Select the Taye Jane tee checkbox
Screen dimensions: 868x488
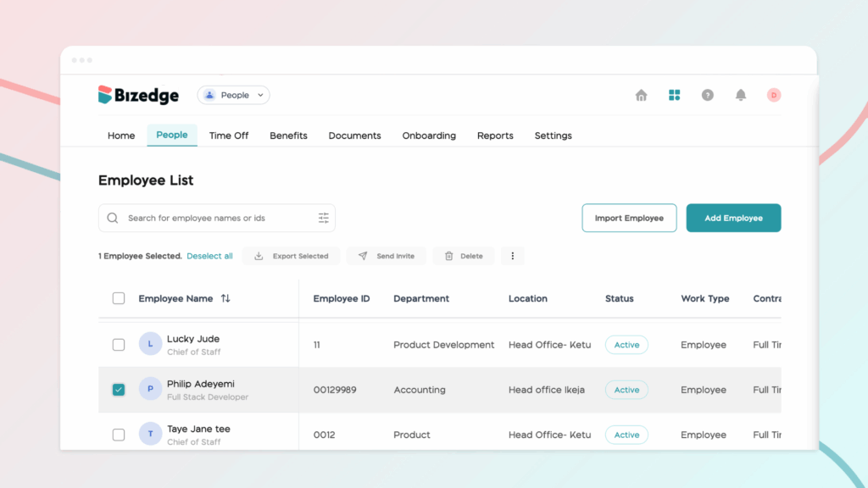click(119, 435)
